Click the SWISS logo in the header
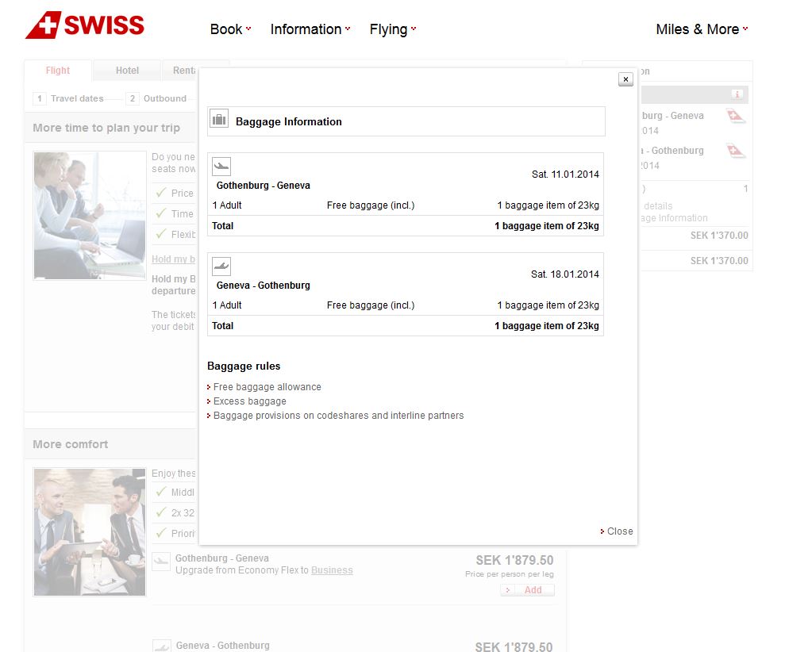 85,25
